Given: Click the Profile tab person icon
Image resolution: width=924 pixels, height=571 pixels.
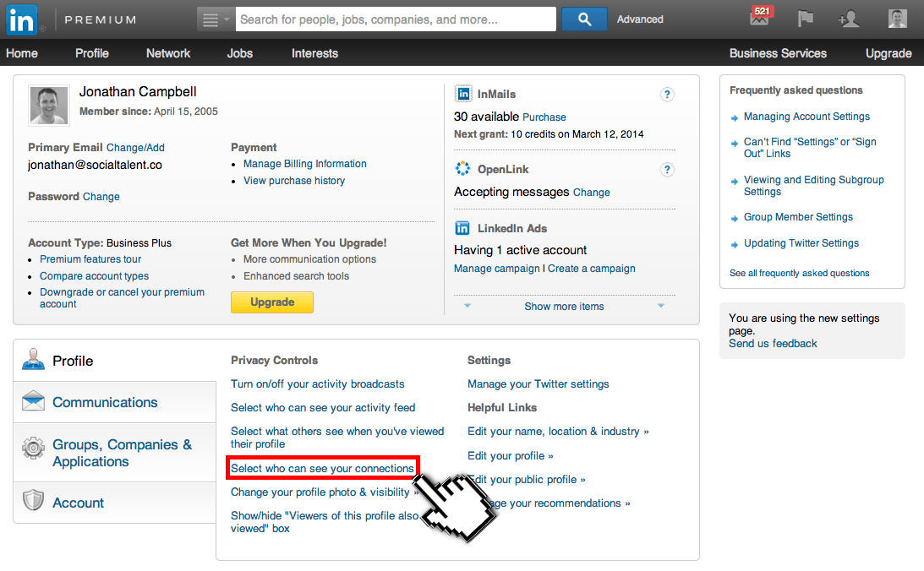Looking at the screenshot, I should click(x=34, y=359).
